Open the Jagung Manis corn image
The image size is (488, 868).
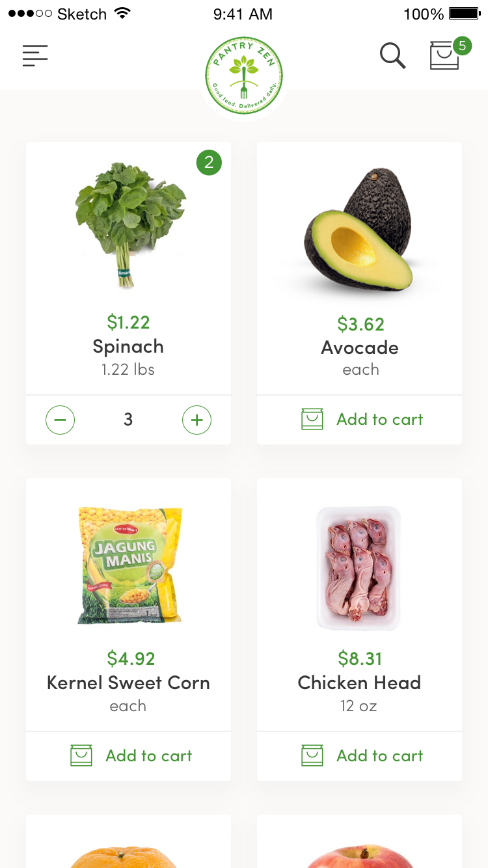tap(130, 566)
